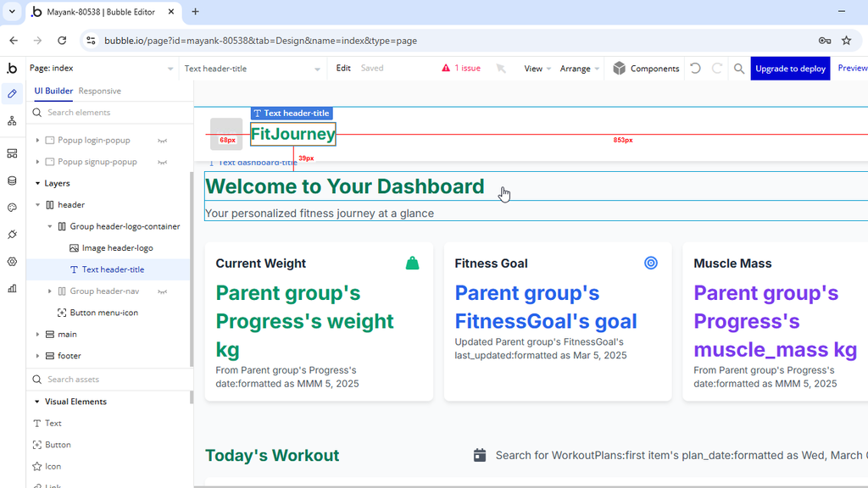The height and width of the screenshot is (488, 868).
Task: Open the Data tab database icon
Action: [x=12, y=181]
